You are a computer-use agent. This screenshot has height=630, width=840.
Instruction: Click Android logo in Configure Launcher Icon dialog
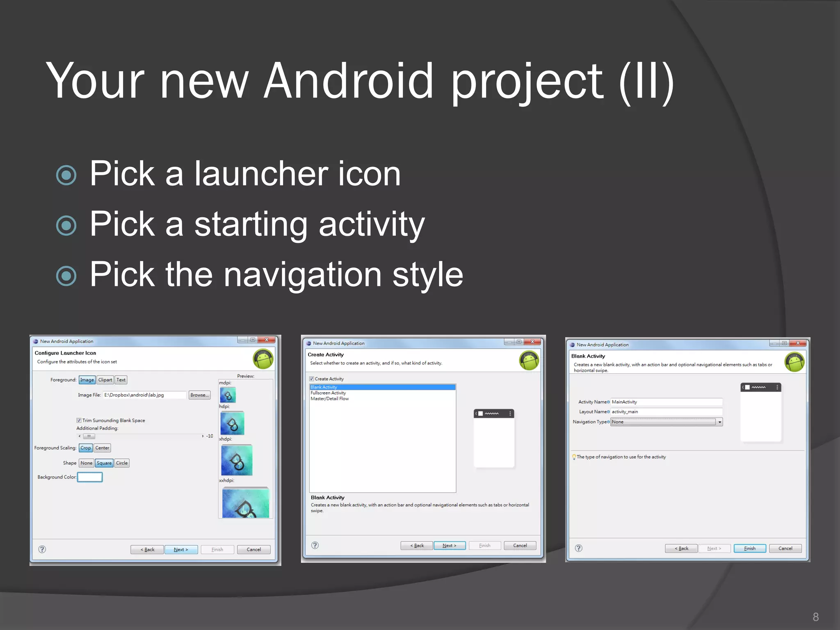coord(263,359)
